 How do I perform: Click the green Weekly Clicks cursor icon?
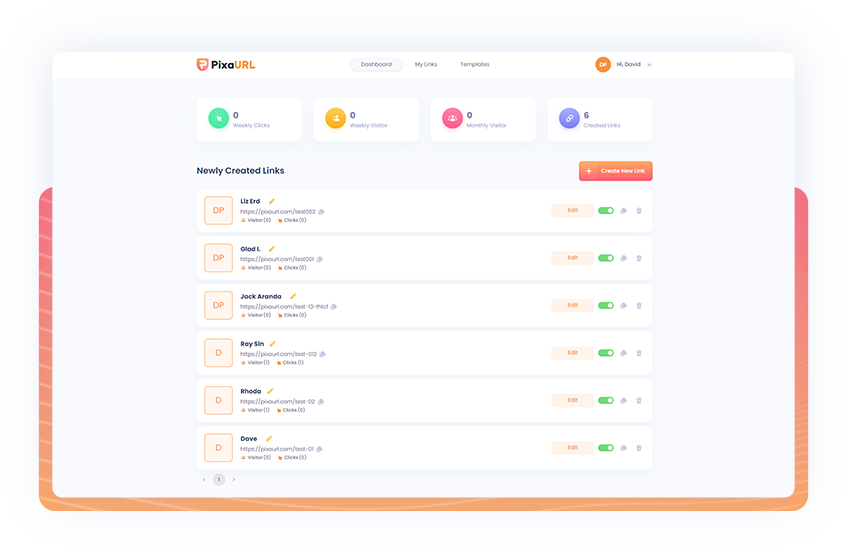click(218, 119)
